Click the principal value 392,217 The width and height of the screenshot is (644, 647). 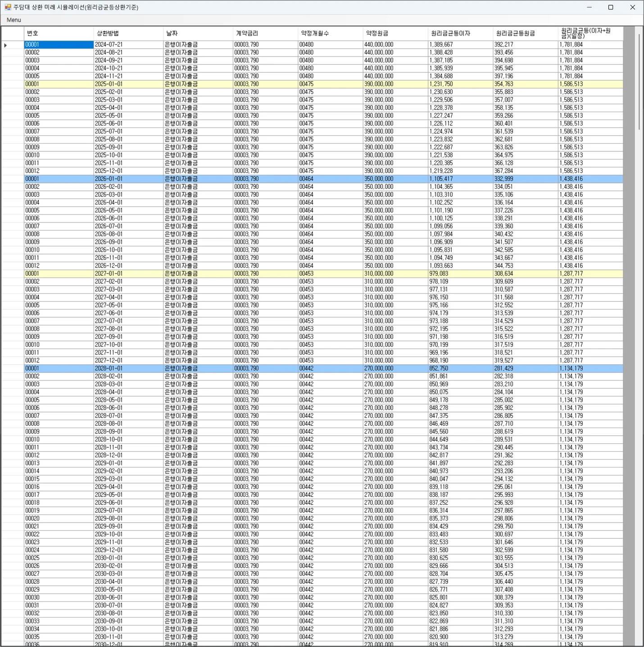tap(526, 45)
